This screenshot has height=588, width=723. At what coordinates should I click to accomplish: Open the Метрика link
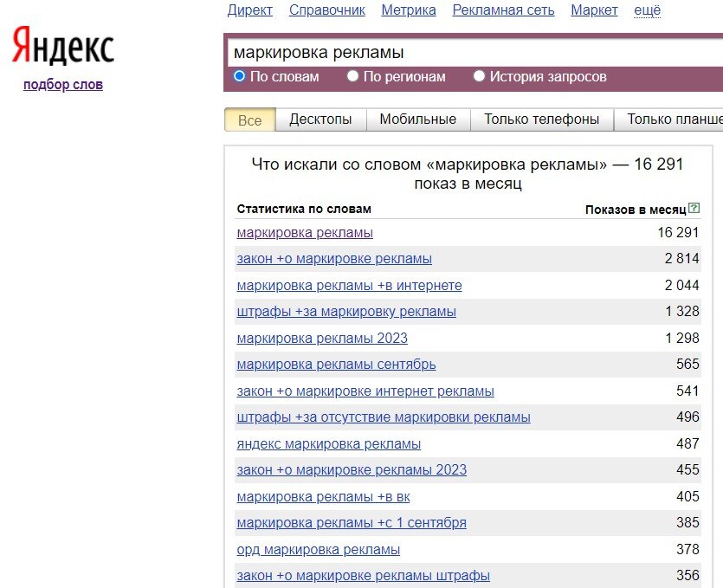[409, 10]
